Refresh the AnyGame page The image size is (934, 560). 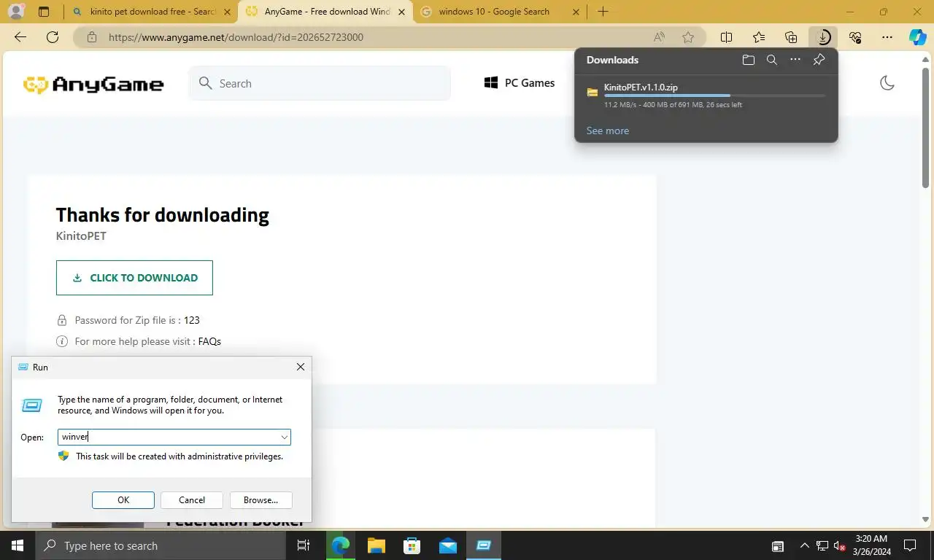click(x=53, y=37)
